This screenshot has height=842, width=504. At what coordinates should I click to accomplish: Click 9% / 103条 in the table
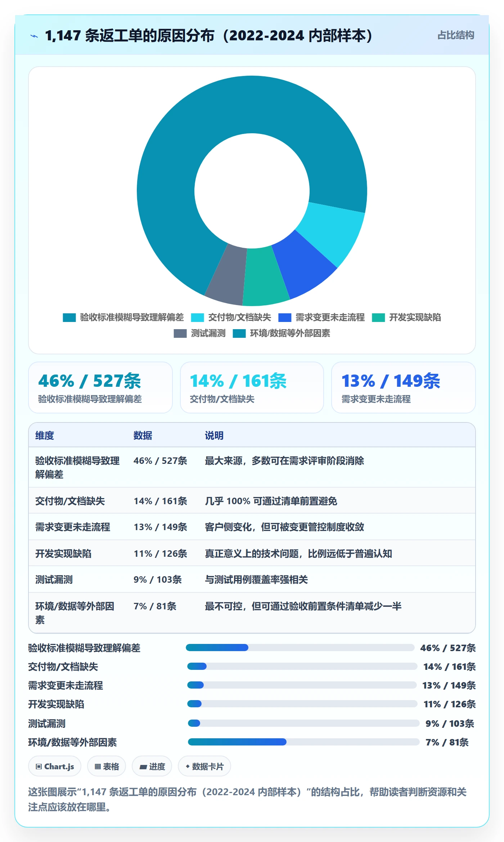(x=158, y=579)
